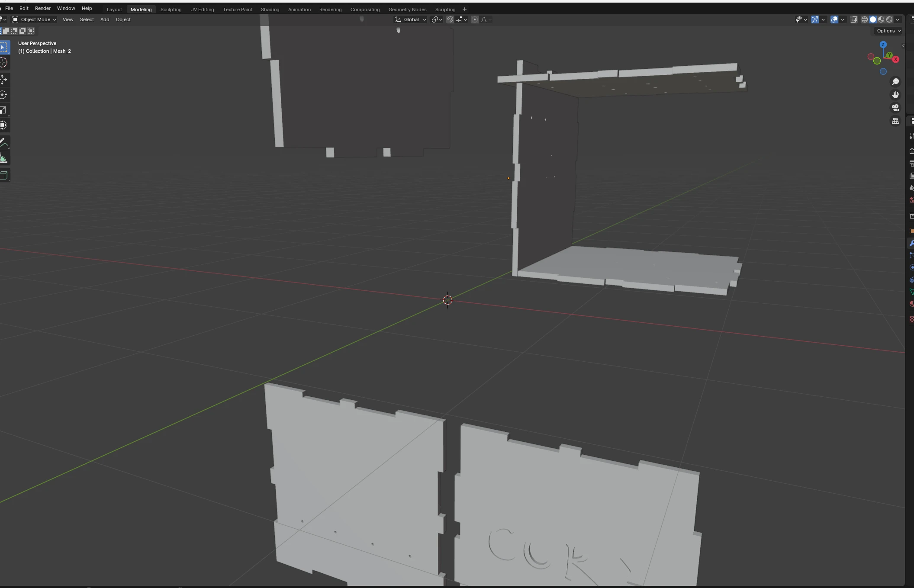Viewport: 914px width, 588px height.
Task: Toggle snapping magnet icon
Action: 450,19
